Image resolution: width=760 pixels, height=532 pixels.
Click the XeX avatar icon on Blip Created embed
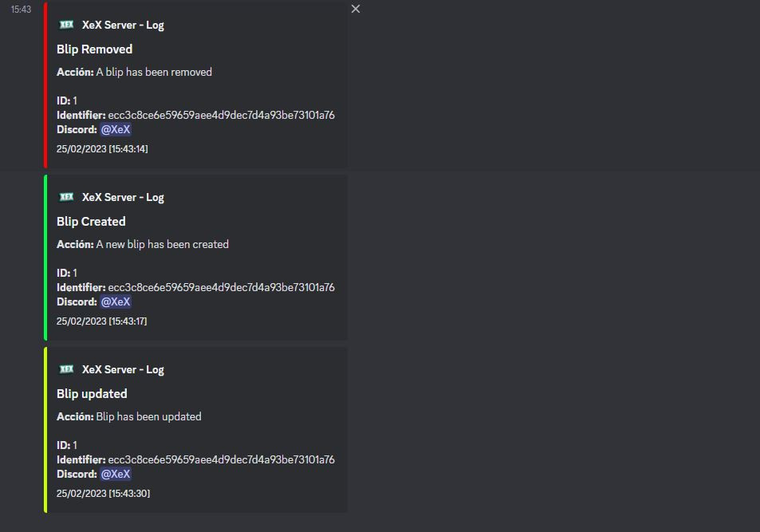[67, 196]
